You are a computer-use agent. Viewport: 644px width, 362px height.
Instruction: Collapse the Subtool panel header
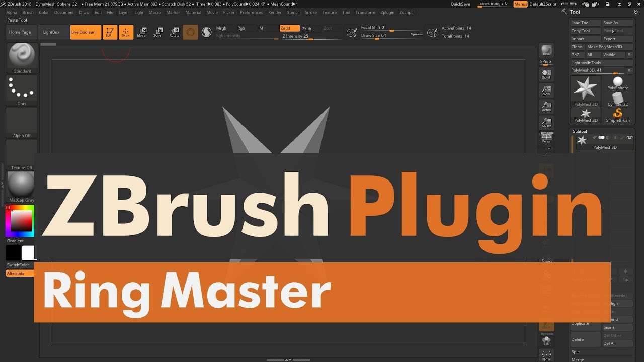[580, 131]
